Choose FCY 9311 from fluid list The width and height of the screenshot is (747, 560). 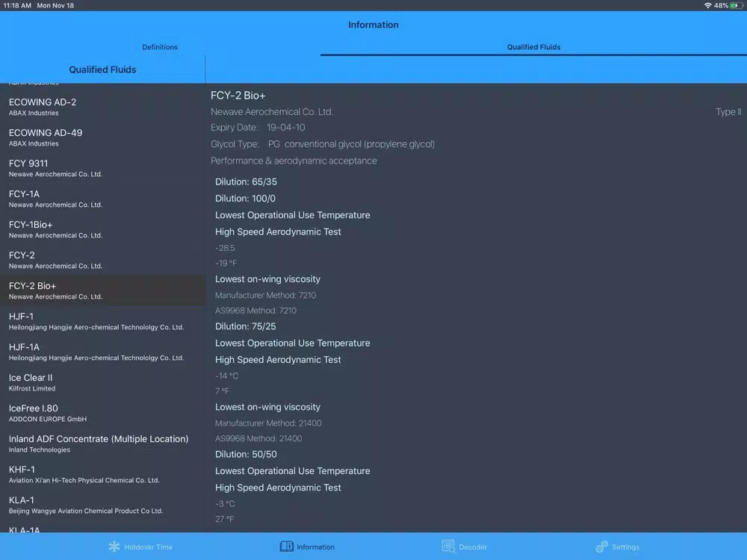pyautogui.click(x=102, y=168)
